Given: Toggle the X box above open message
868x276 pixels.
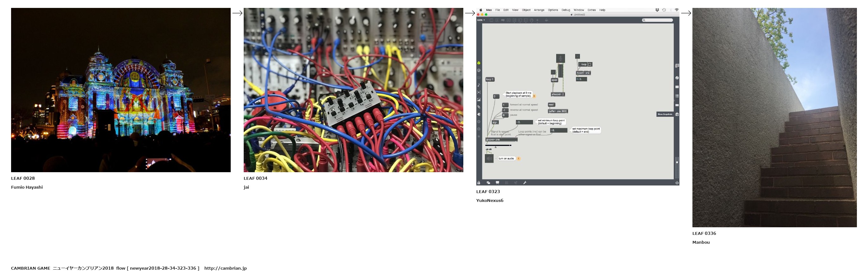Looking at the screenshot, I should pos(553,72).
